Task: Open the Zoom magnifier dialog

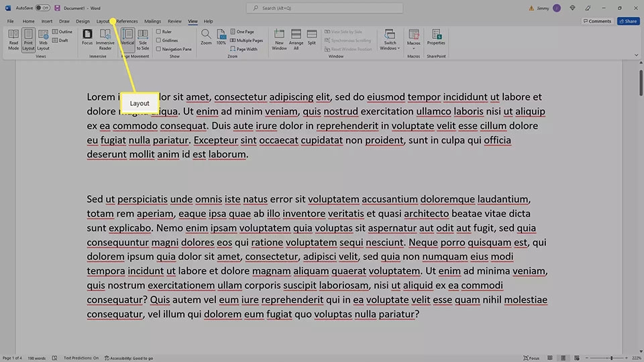Action: pyautogui.click(x=206, y=37)
